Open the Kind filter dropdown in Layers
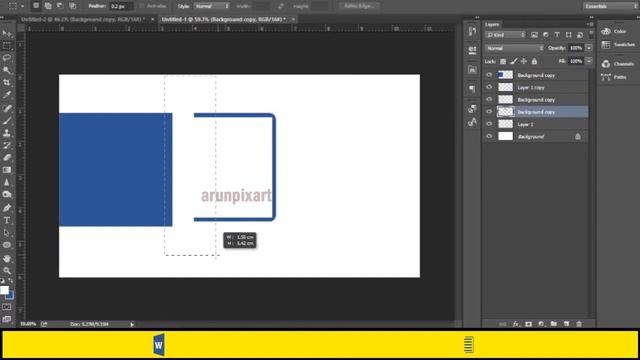 (506, 35)
